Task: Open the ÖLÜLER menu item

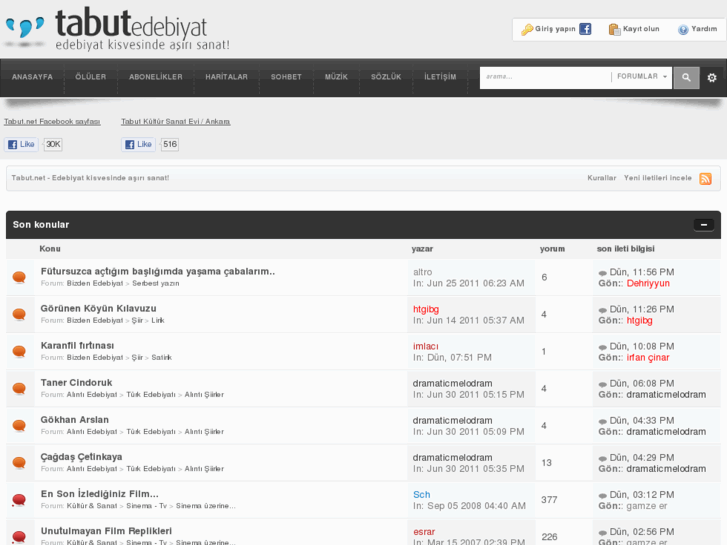Action: (91, 77)
